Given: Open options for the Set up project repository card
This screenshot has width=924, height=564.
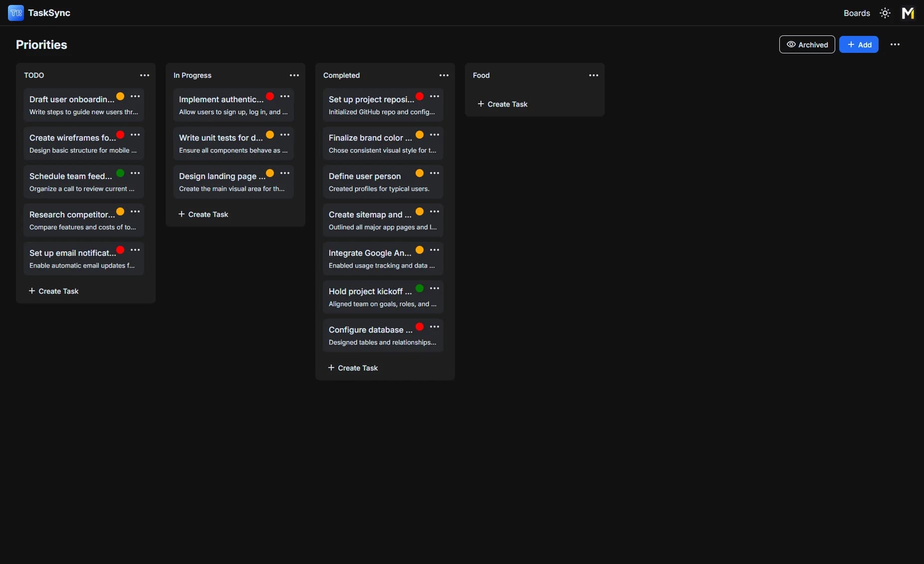Looking at the screenshot, I should (435, 96).
